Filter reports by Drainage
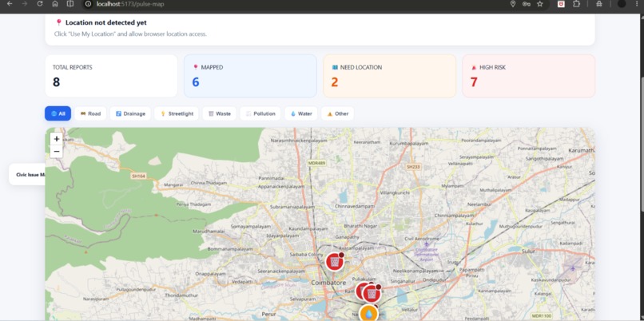 click(130, 113)
